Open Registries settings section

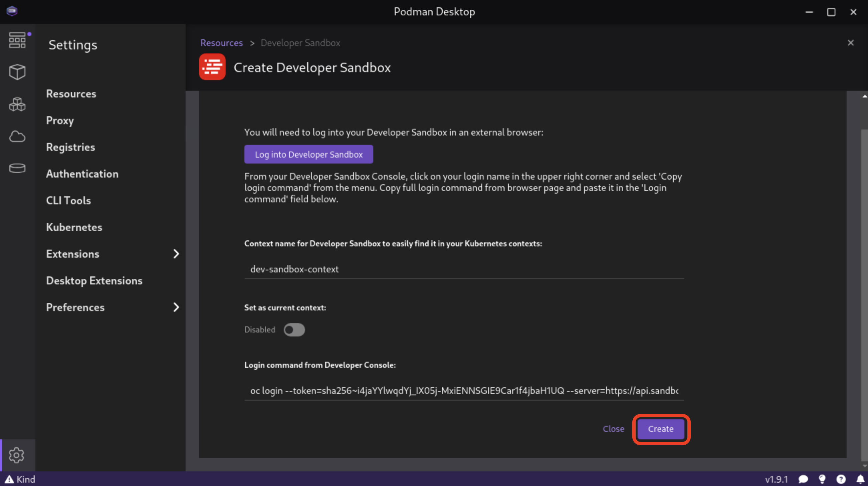click(70, 147)
